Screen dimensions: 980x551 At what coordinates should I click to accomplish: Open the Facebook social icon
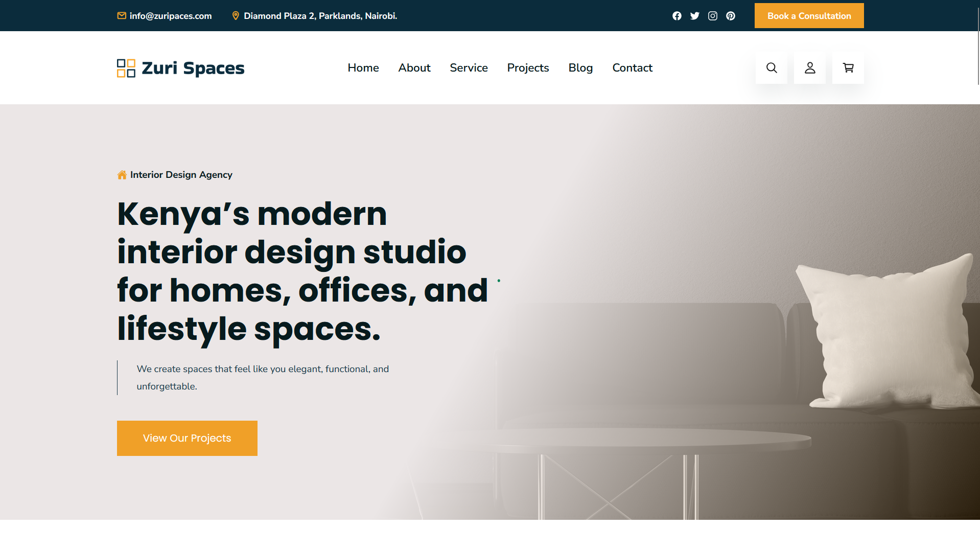point(676,16)
